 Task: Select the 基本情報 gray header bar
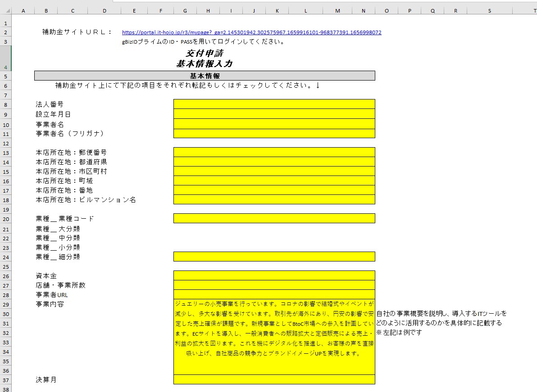pos(205,76)
